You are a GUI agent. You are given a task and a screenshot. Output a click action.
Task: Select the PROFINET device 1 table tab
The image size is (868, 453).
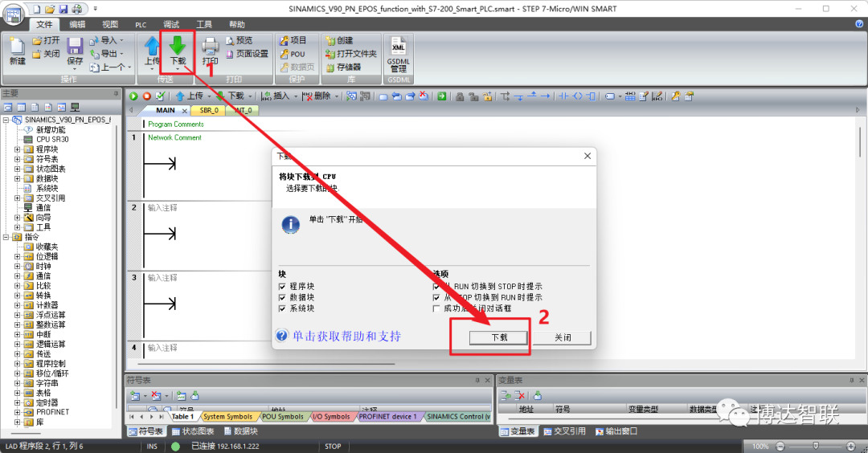tap(387, 417)
